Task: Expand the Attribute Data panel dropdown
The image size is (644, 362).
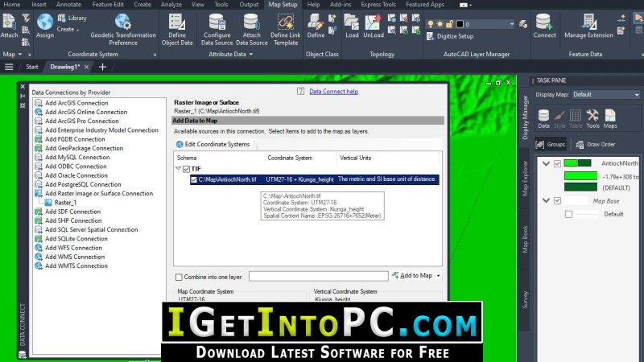Action: pos(251,54)
